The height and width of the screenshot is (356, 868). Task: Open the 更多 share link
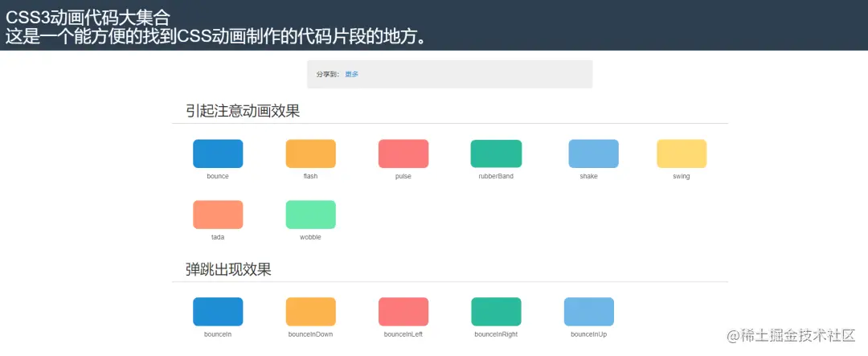(351, 74)
